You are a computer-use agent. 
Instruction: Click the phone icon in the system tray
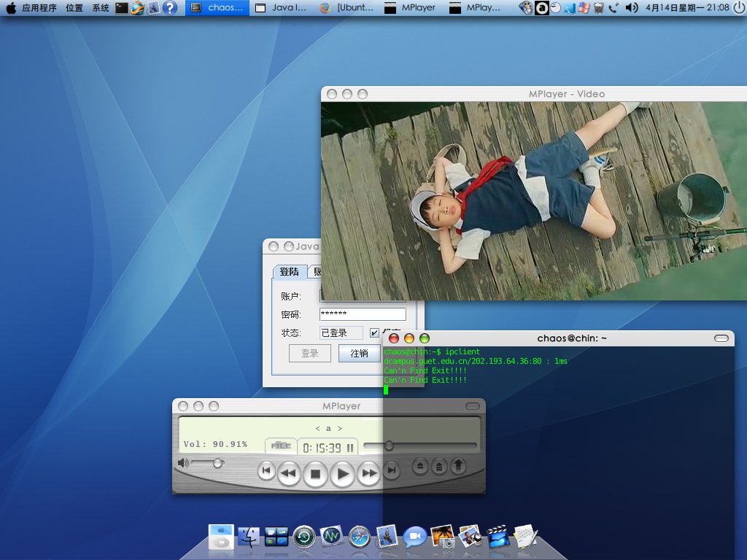pos(614,7)
